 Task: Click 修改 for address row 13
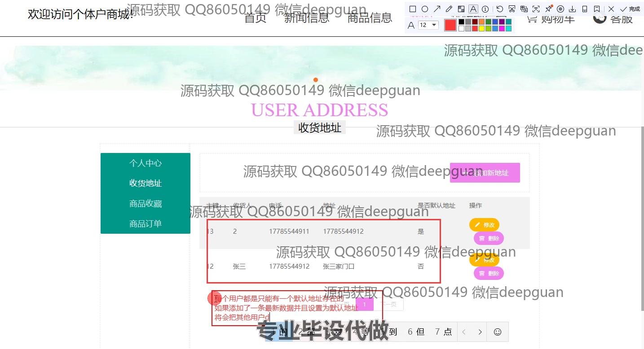click(x=484, y=225)
